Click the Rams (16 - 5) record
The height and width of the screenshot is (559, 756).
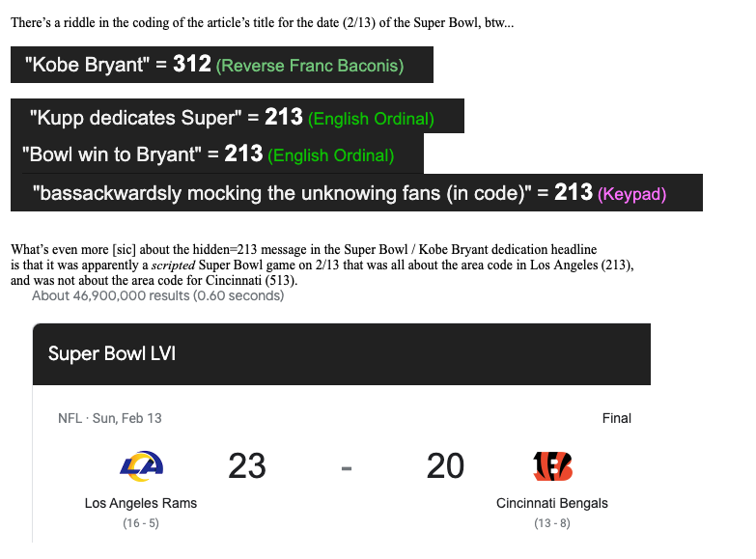(x=141, y=523)
